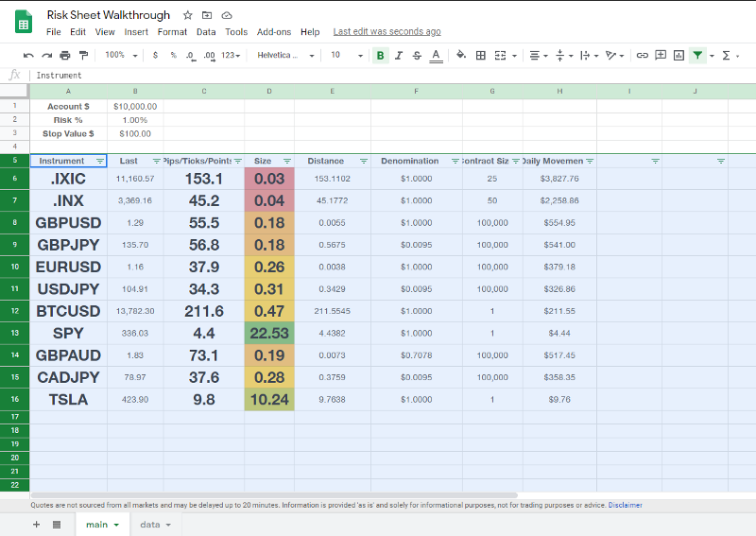Click the Borders icon

click(x=481, y=56)
